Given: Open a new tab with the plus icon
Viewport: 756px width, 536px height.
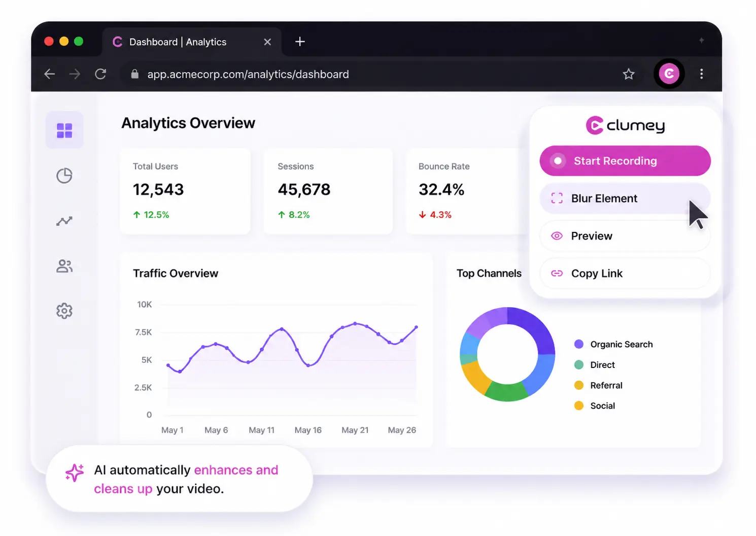Looking at the screenshot, I should (x=300, y=42).
